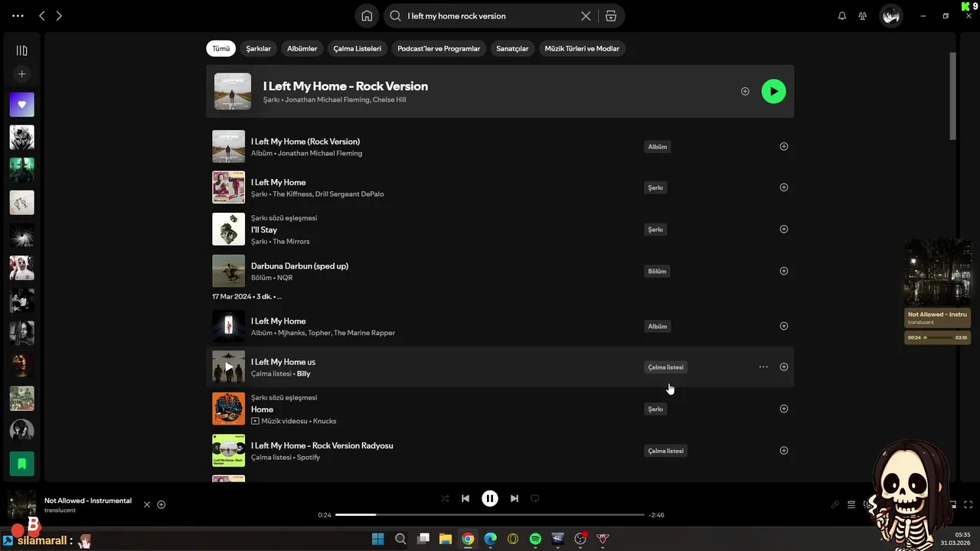The image size is (980, 551).
Task: Select the Tümü filter tab
Action: click(220, 48)
